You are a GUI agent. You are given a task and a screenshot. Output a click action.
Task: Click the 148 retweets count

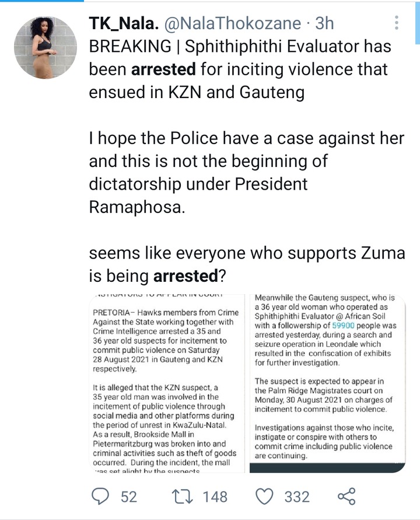[215, 496]
